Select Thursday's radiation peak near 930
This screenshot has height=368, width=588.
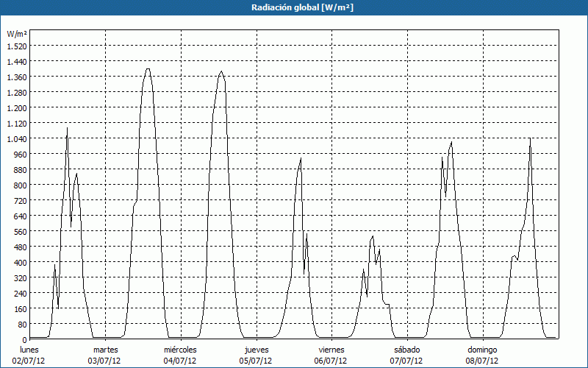[x=301, y=159]
